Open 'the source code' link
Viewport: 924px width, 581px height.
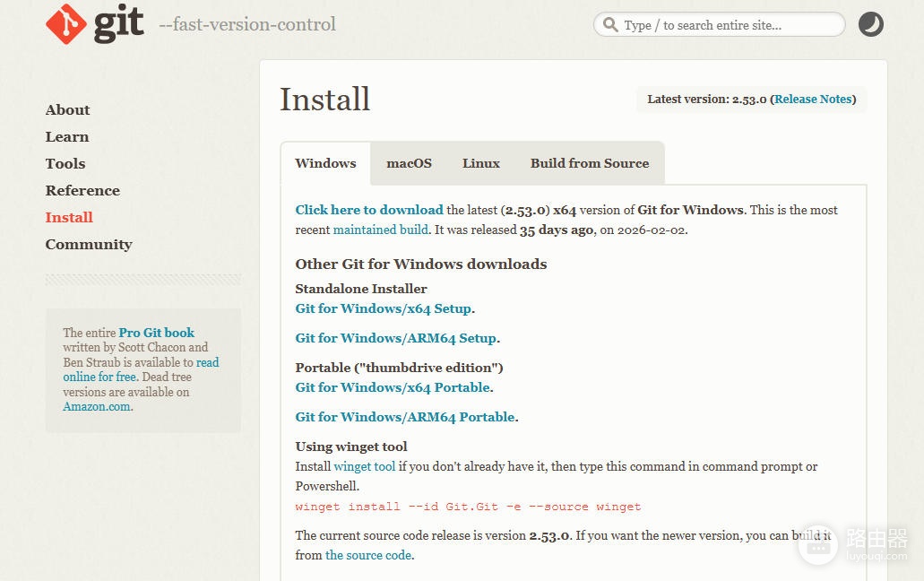coord(368,555)
